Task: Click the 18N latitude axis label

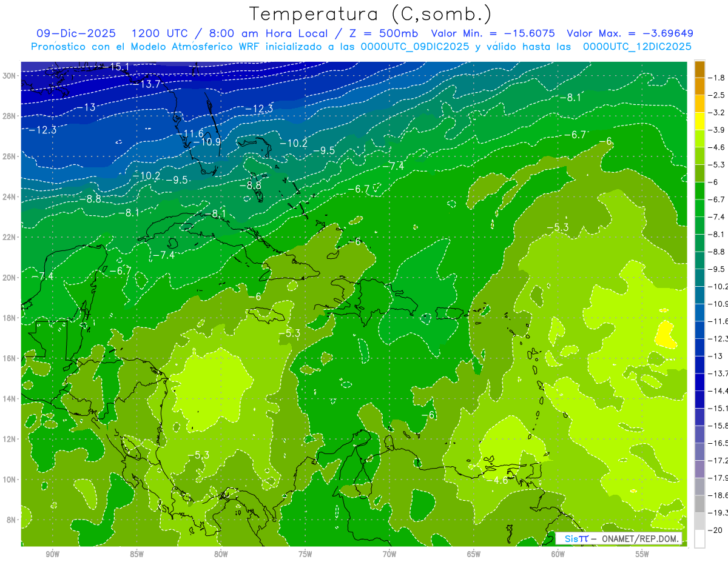Action: (x=10, y=318)
